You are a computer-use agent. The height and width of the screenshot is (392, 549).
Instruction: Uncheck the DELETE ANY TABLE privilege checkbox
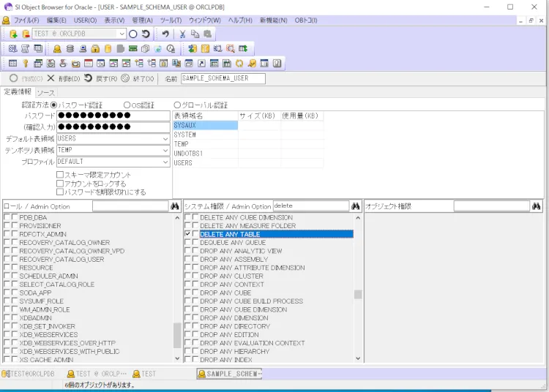[x=188, y=234]
